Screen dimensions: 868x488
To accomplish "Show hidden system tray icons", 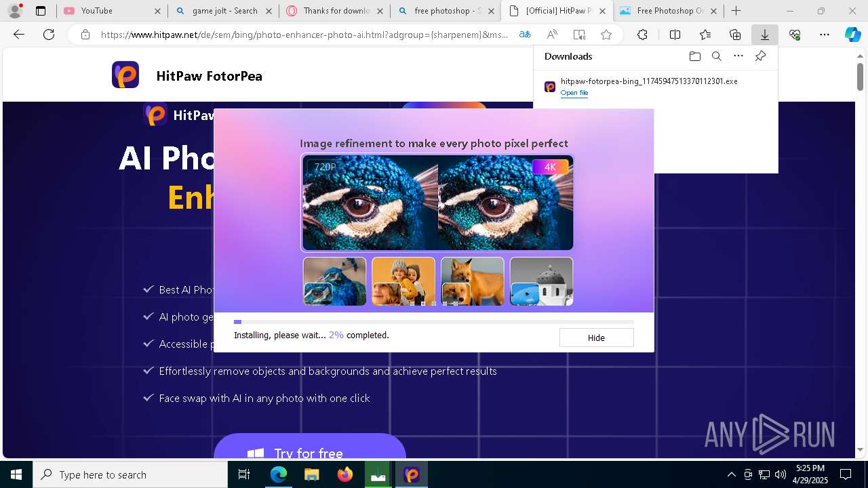I will point(731,474).
